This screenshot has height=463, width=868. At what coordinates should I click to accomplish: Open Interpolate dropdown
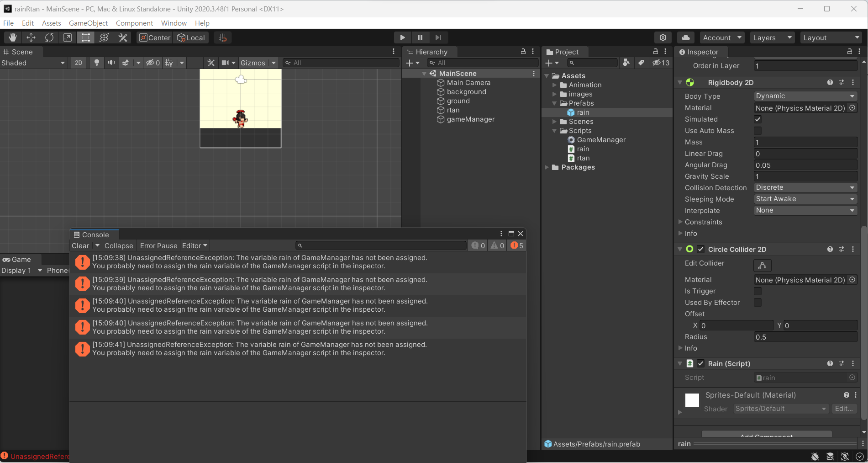[x=805, y=210]
